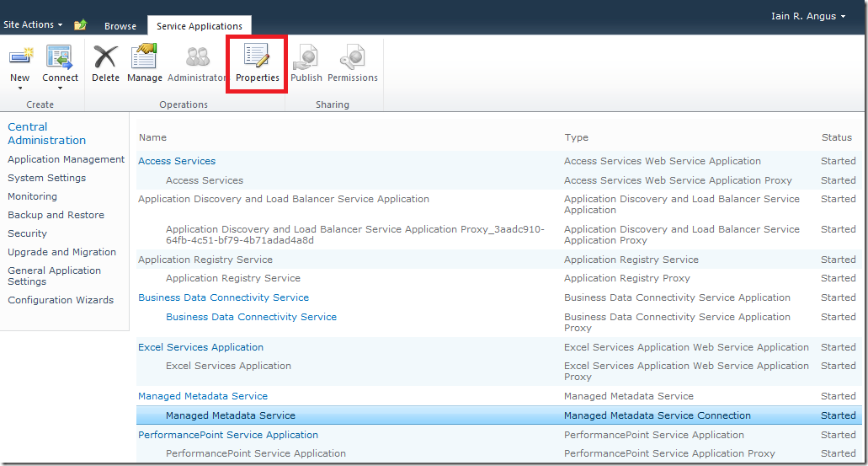Click the Application Registry Proxy type cell
The image size is (868, 466).
coord(626,278)
